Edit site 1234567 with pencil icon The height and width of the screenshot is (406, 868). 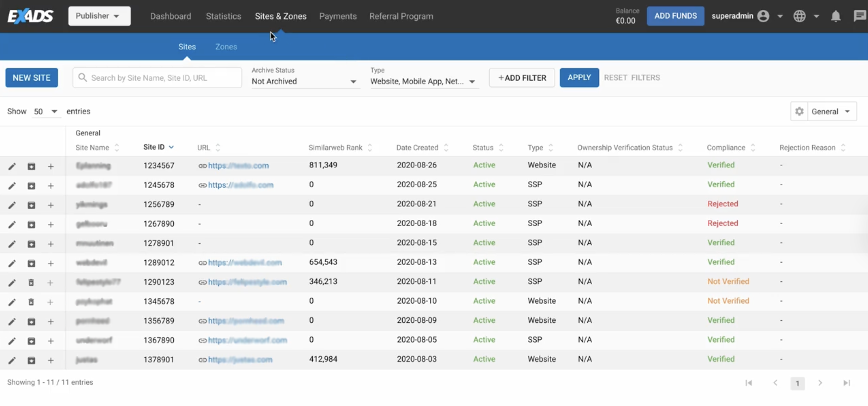tap(12, 166)
